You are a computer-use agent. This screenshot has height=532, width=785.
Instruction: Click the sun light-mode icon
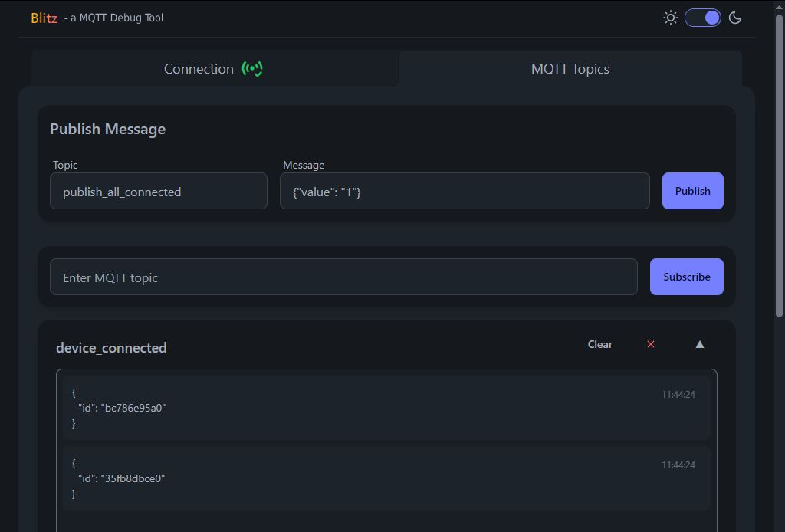(x=671, y=18)
